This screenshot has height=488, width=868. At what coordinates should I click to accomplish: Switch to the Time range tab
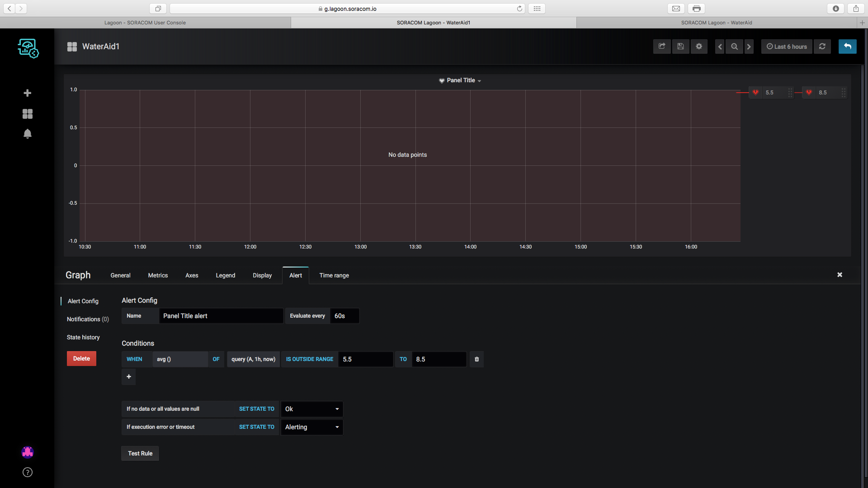pyautogui.click(x=334, y=275)
